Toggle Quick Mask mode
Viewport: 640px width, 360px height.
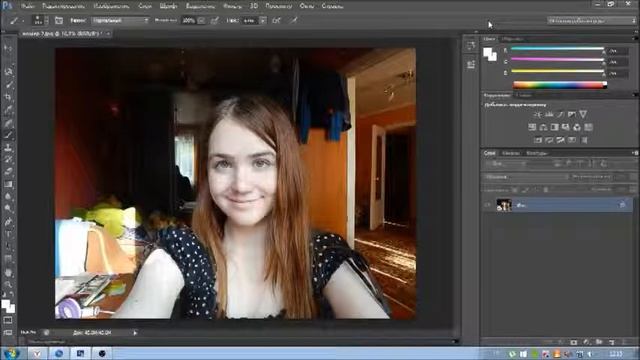pos(8,320)
